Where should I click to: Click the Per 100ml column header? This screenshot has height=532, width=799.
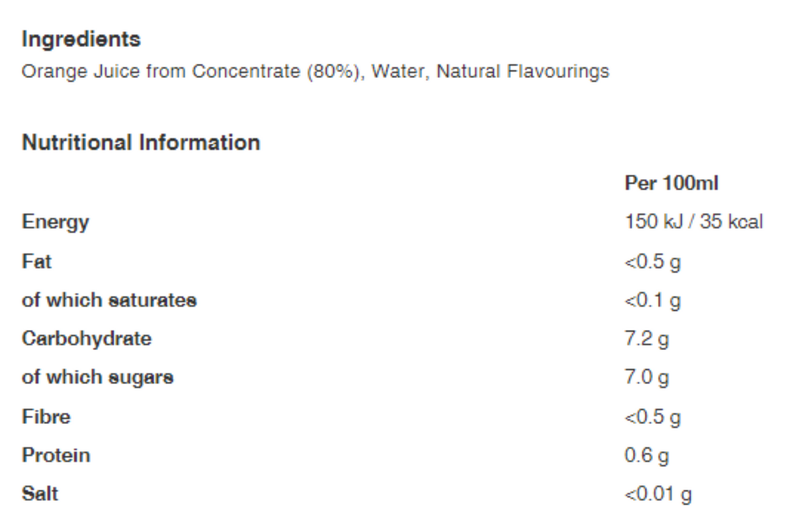coord(672,183)
